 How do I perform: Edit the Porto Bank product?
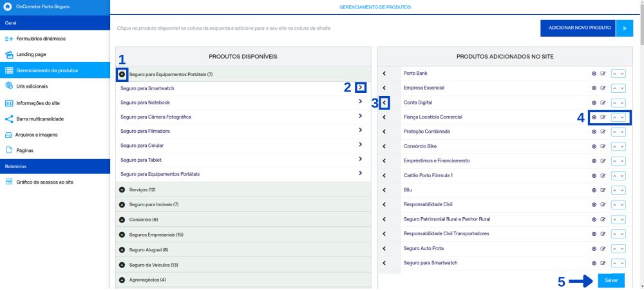603,73
